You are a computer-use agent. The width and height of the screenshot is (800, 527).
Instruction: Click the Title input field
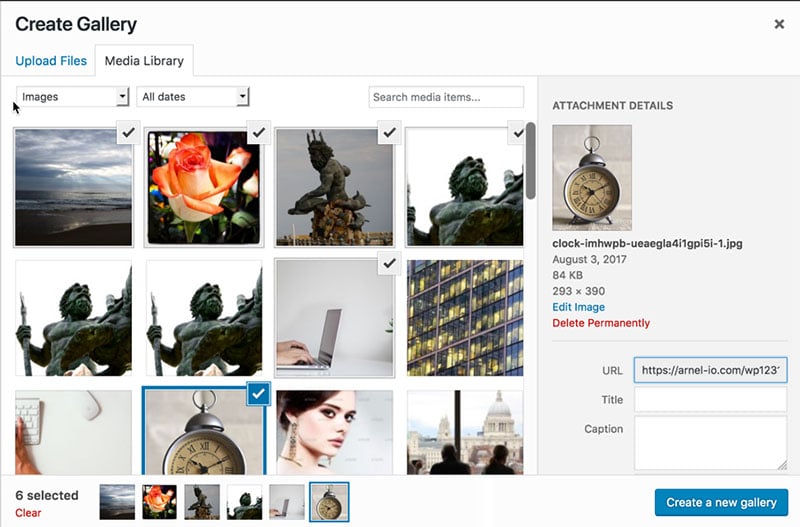(710, 399)
